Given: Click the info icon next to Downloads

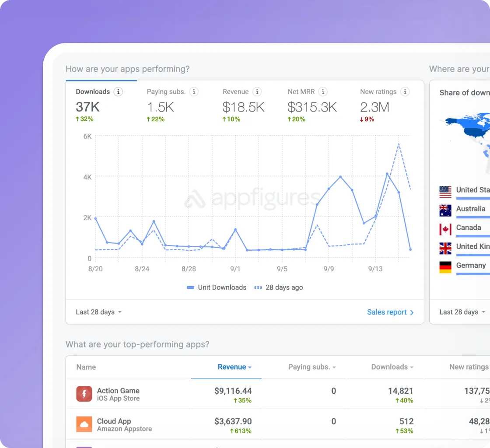Looking at the screenshot, I should [x=118, y=92].
